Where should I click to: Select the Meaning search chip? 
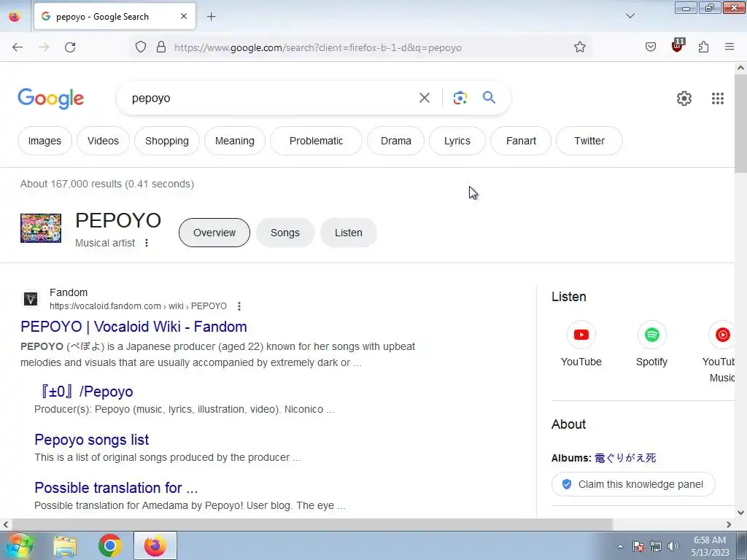235,141
